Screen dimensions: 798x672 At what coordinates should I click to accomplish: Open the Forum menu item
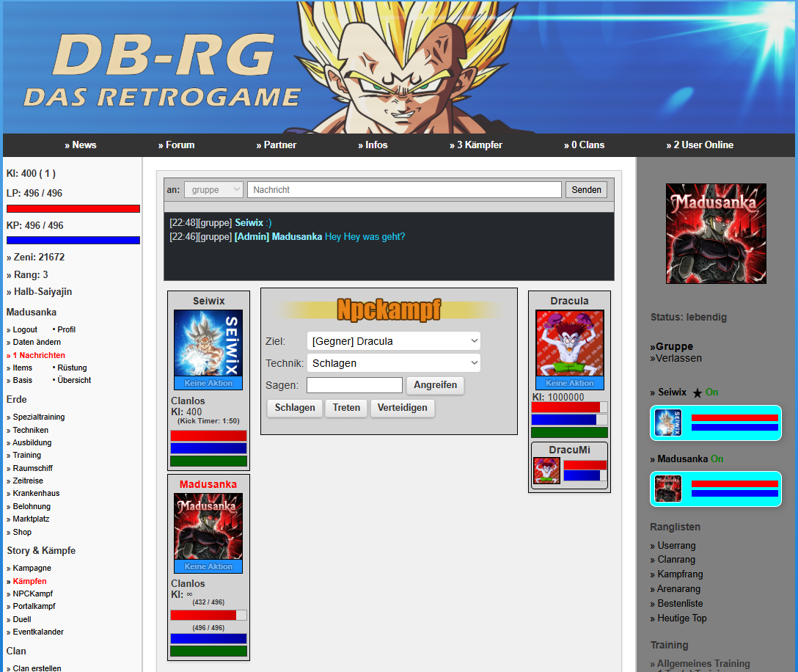(176, 145)
